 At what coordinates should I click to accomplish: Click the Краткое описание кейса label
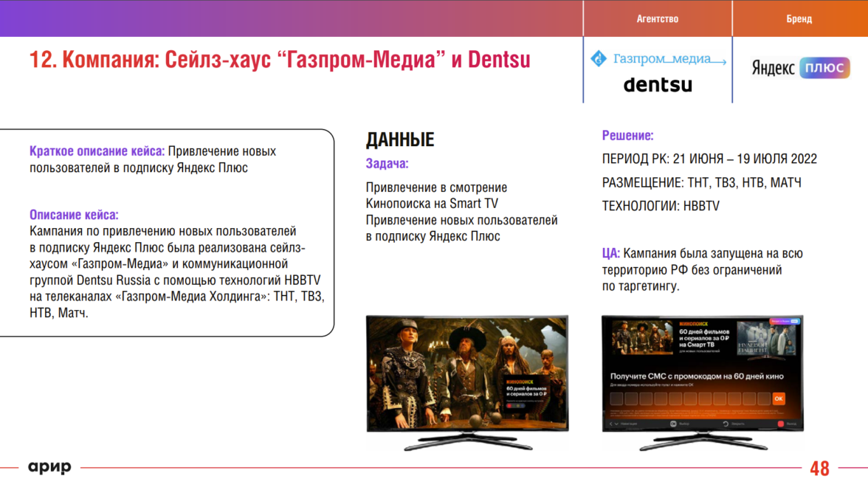[97, 151]
